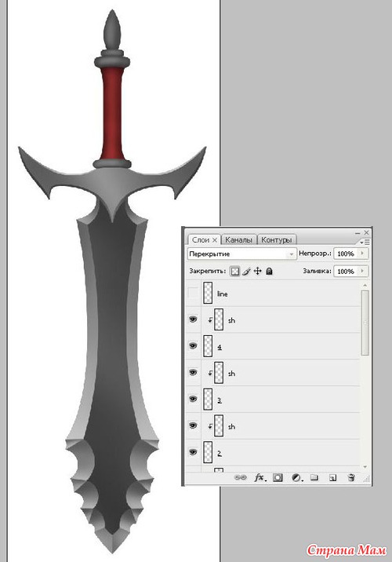The height and width of the screenshot is (562, 392).
Task: Open the layer style fx menu
Action: pos(260,477)
